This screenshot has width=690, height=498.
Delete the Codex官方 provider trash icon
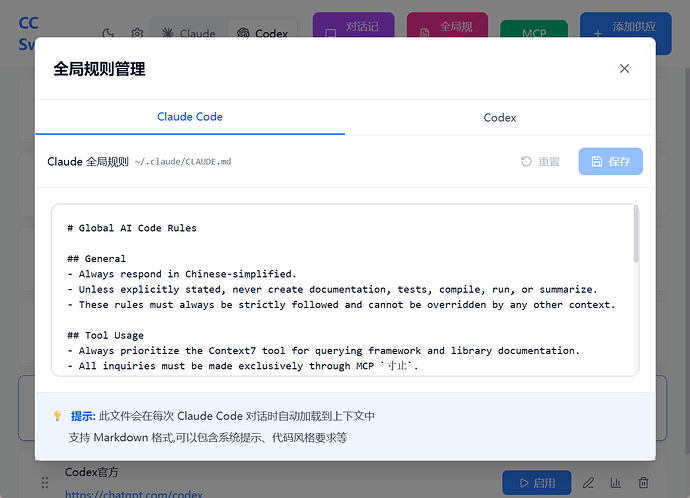(x=643, y=483)
